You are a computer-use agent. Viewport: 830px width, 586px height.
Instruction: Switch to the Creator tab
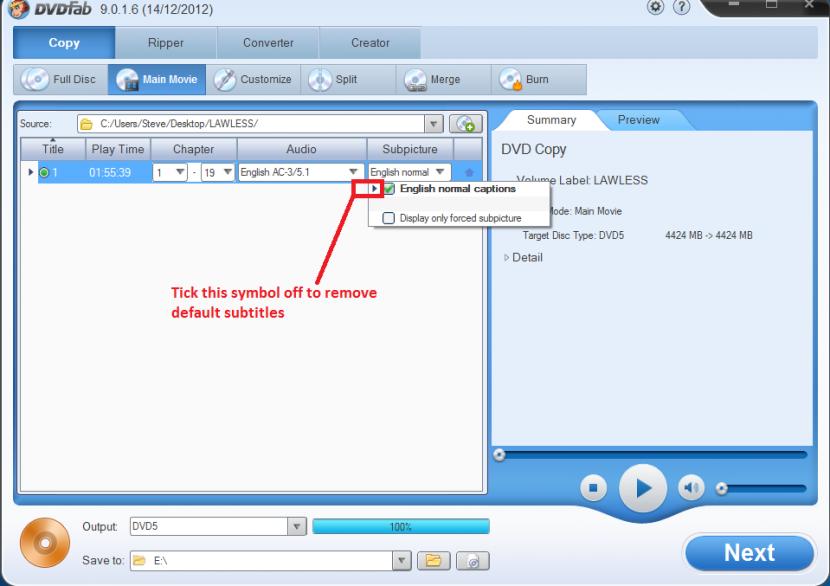[370, 43]
